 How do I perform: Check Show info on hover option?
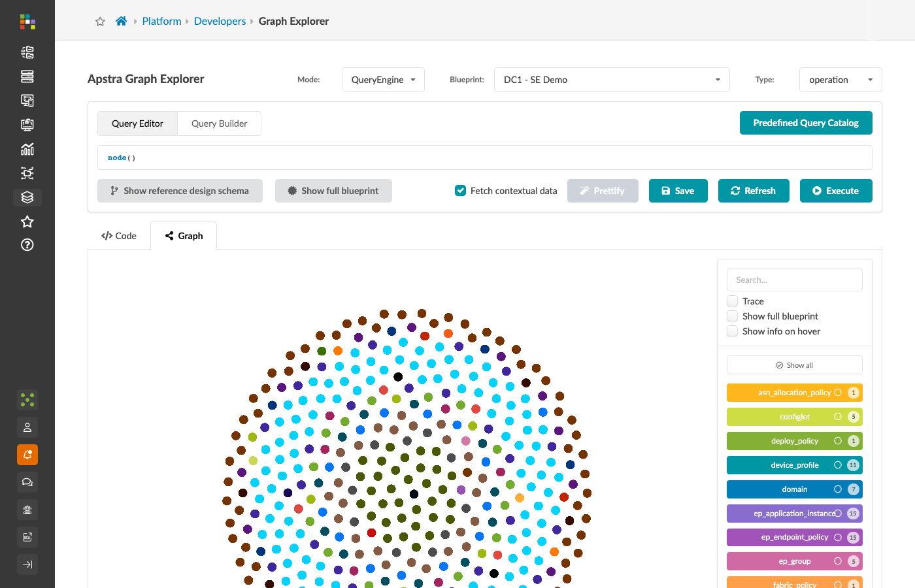point(733,331)
